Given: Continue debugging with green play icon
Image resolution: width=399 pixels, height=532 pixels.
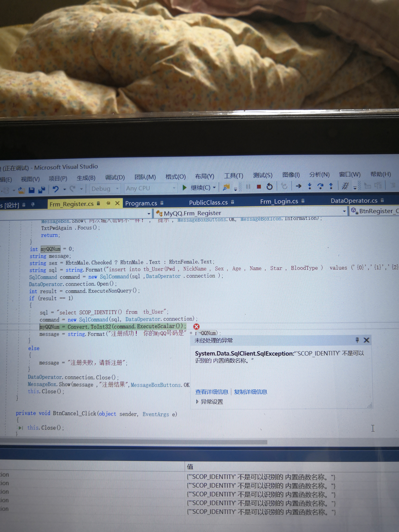Looking at the screenshot, I should point(184,188).
